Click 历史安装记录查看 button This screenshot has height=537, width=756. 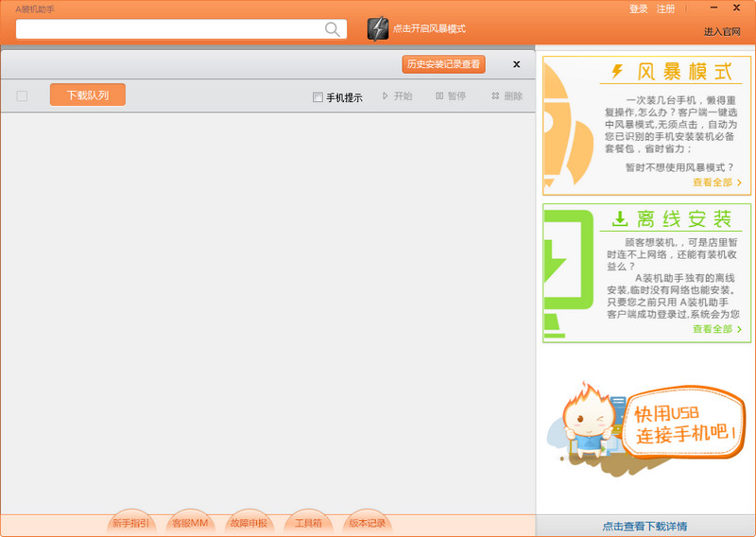(x=443, y=64)
